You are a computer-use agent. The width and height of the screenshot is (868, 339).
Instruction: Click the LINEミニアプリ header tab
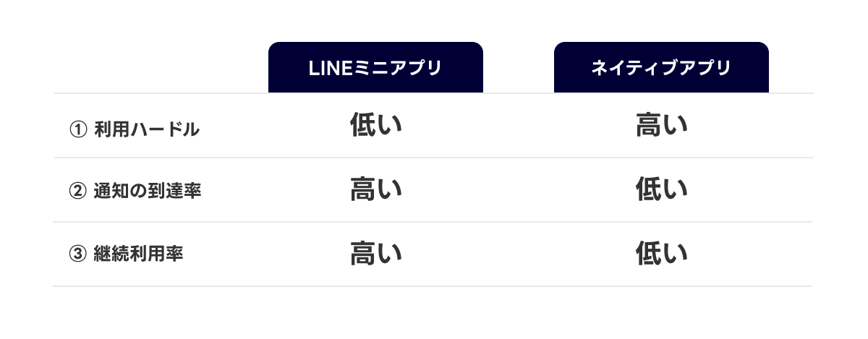tap(375, 67)
